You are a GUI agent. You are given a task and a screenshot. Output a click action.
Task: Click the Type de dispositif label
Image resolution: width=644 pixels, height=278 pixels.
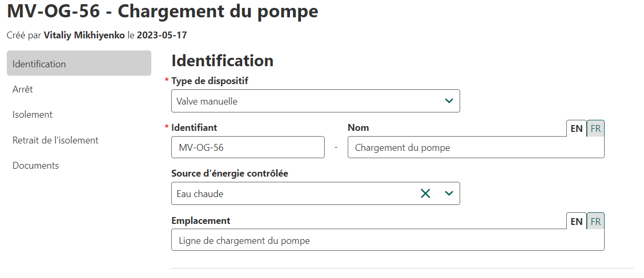(x=210, y=81)
